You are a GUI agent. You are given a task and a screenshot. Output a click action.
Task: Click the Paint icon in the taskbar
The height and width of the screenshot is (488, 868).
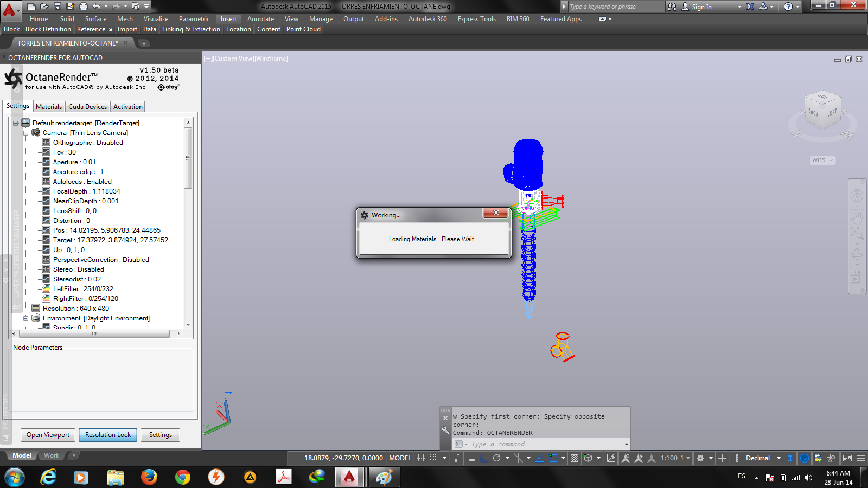[x=384, y=477]
